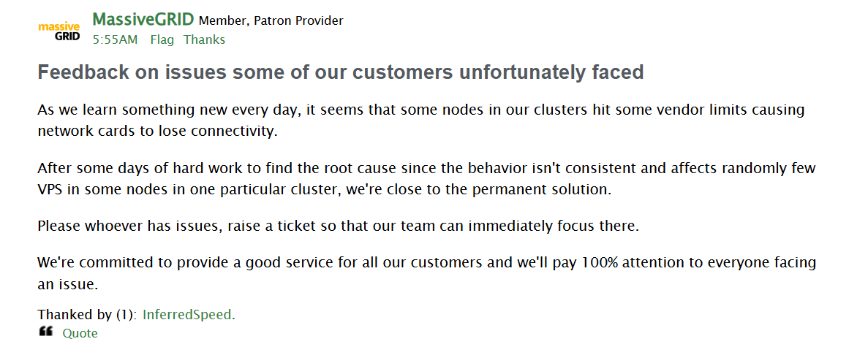The height and width of the screenshot is (347, 868).
Task: Click paragraph starting 'We're committed to provide'
Action: [427, 273]
